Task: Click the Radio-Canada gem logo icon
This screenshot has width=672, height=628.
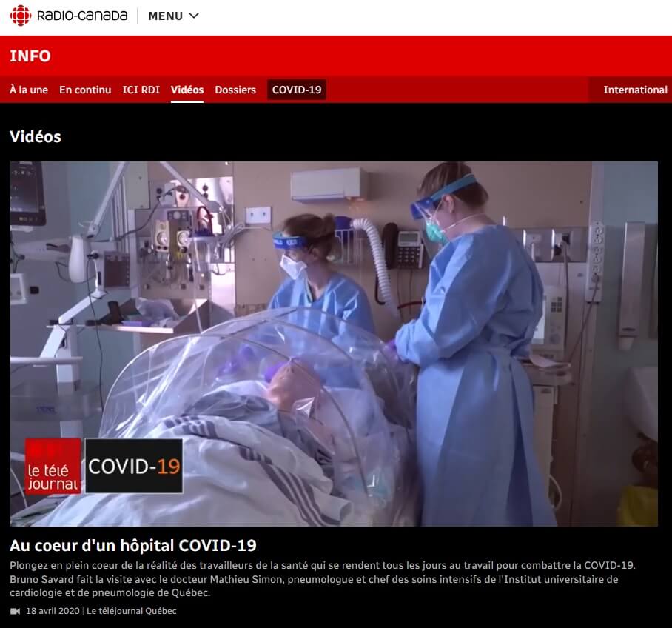Action: pos(21,16)
